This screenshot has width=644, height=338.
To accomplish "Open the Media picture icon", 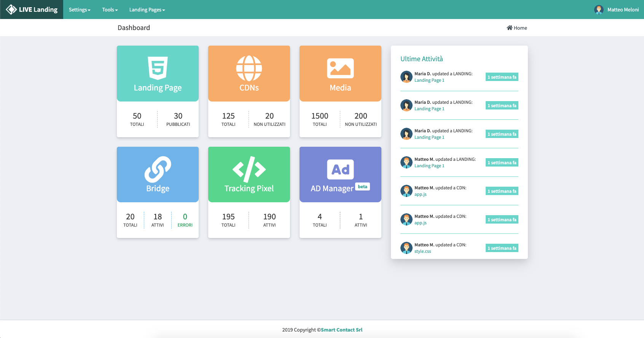I will [340, 68].
